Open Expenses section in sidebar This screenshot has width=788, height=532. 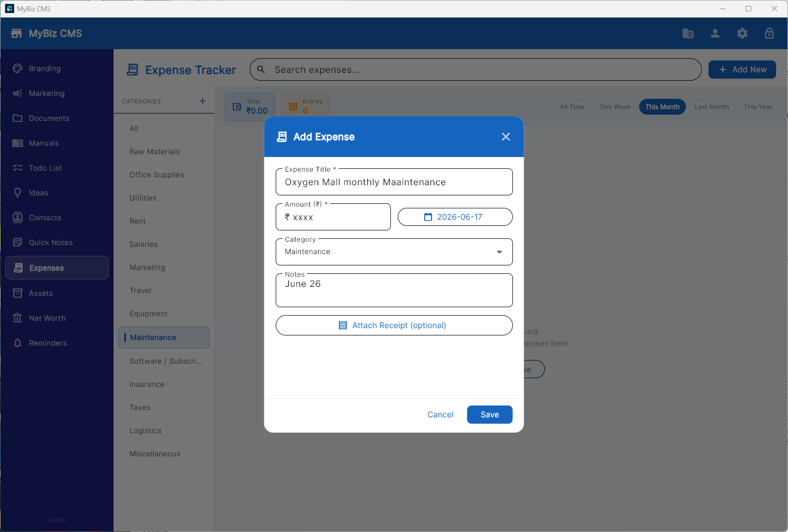pos(57,268)
